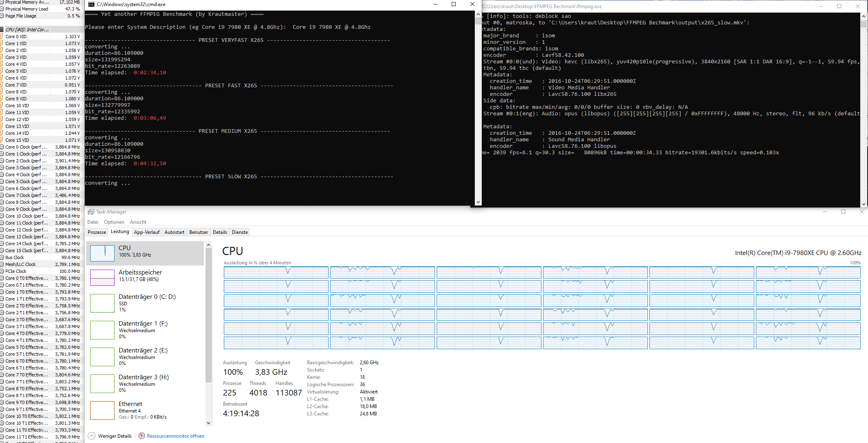Collapse view with Weniger Details chevron
868x443 pixels.
tap(92, 436)
